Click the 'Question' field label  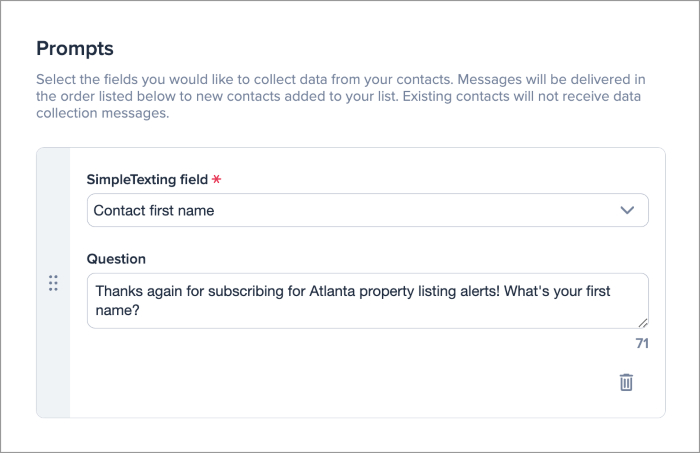pyautogui.click(x=116, y=259)
